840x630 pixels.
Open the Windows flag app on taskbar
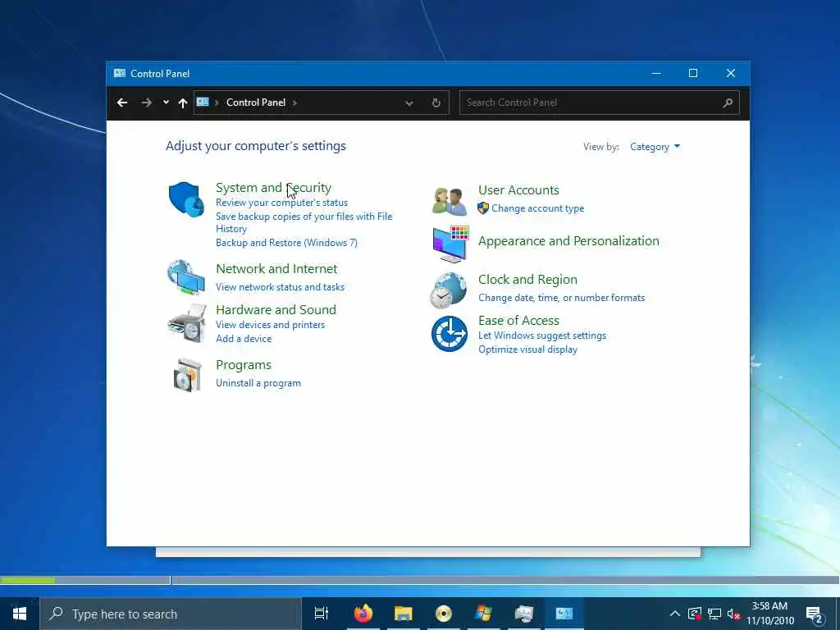(x=484, y=614)
